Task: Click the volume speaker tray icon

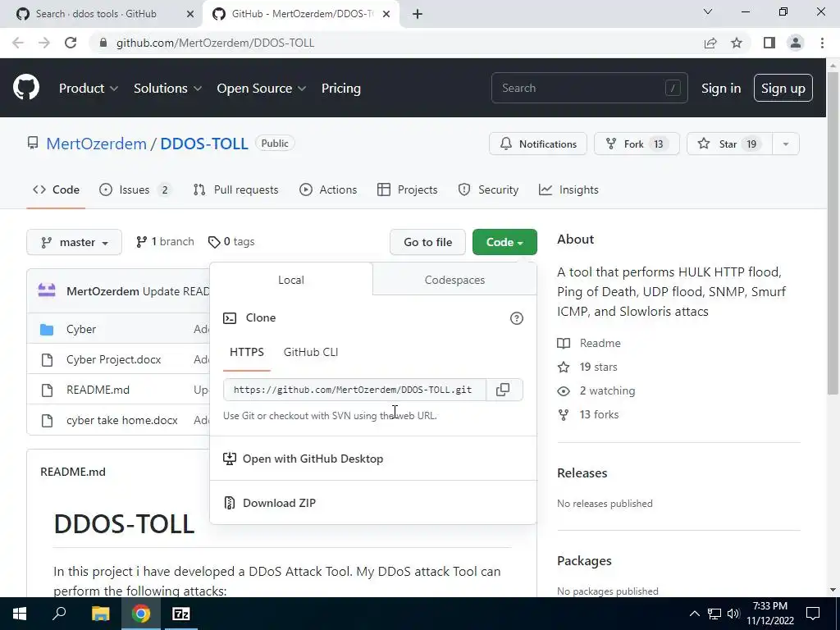Action: [733, 614]
